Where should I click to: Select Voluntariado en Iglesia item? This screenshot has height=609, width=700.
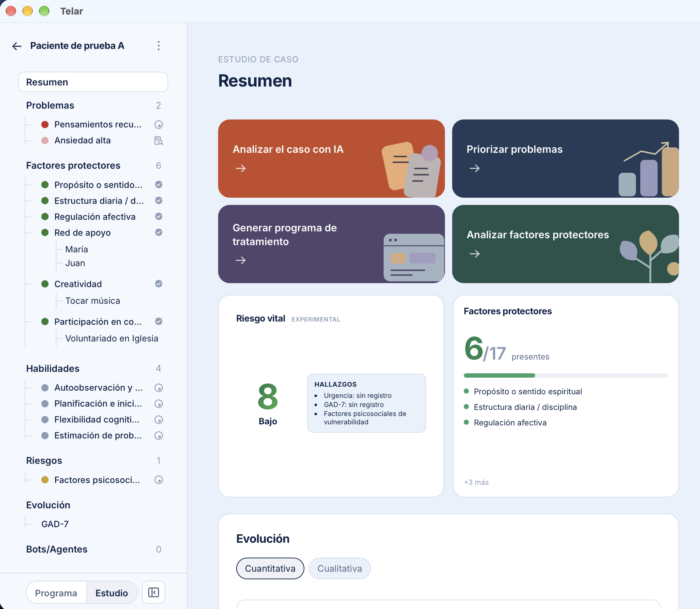[x=112, y=338]
